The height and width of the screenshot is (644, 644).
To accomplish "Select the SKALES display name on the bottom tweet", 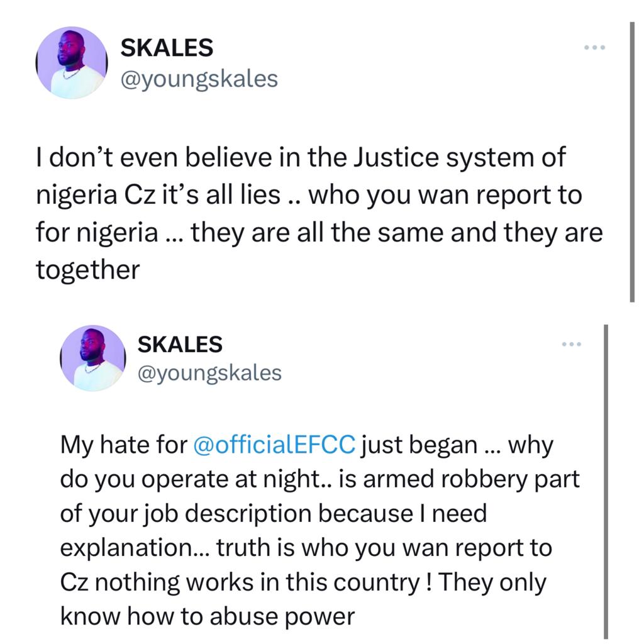I will pyautogui.click(x=180, y=343).
